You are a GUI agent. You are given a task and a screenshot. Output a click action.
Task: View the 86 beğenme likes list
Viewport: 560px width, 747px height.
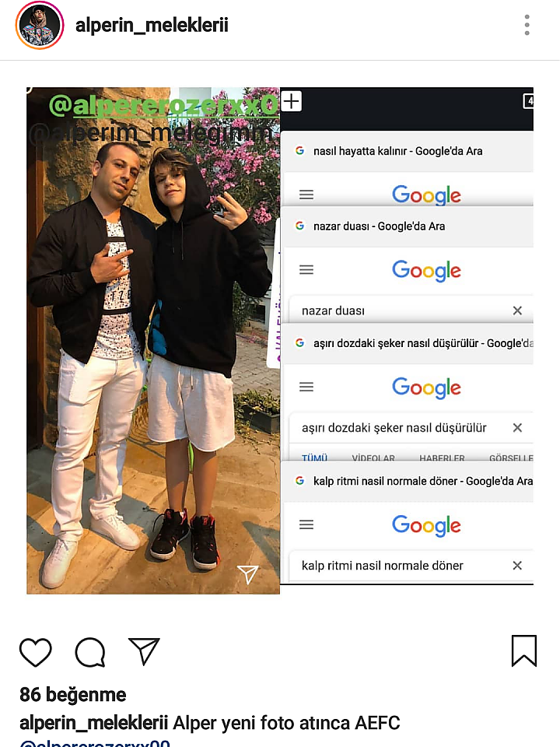(x=73, y=695)
